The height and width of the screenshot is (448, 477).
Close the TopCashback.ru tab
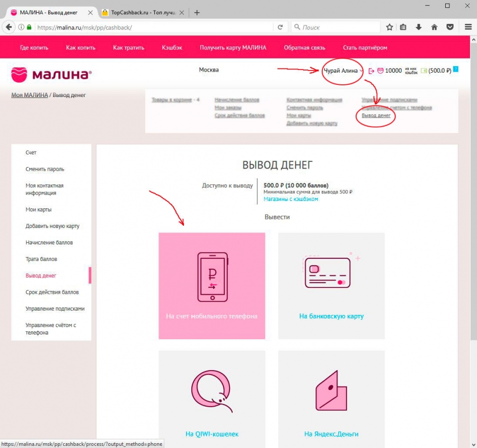(x=182, y=13)
